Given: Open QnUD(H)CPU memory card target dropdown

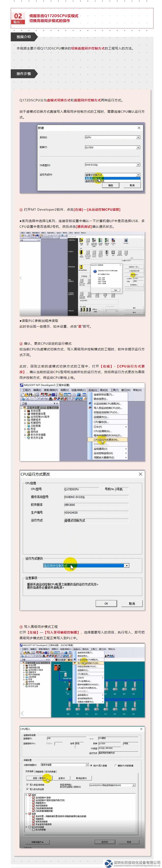Looking at the screenshot, I should (x=134, y=785).
